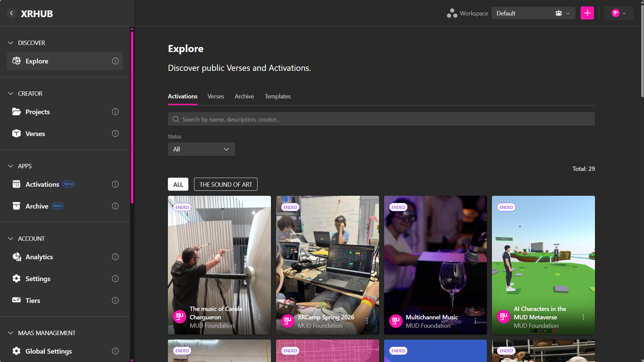Viewport: 644px width, 362px height.
Task: Select THE SOUND OF ART filter
Action: tap(226, 184)
